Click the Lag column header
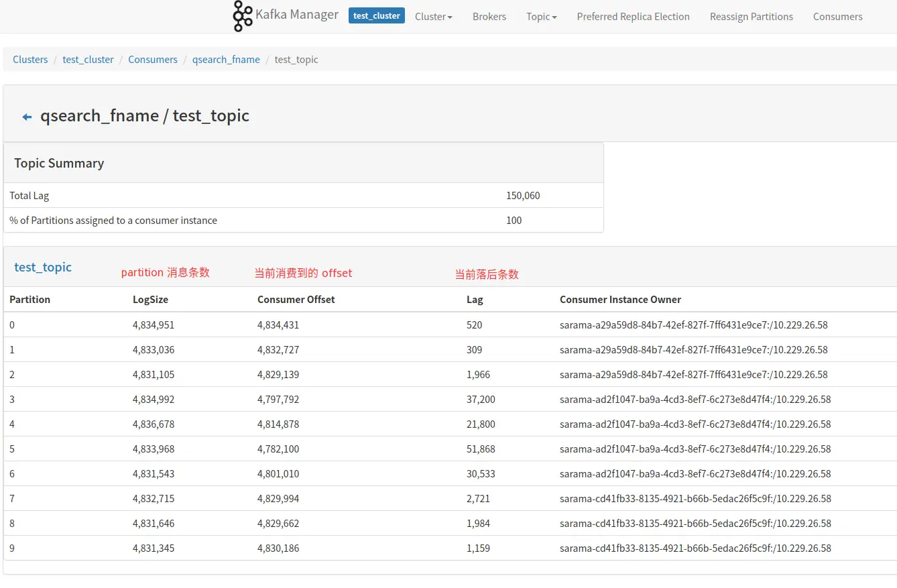Viewport: 897px width, 588px height. pyautogui.click(x=475, y=300)
